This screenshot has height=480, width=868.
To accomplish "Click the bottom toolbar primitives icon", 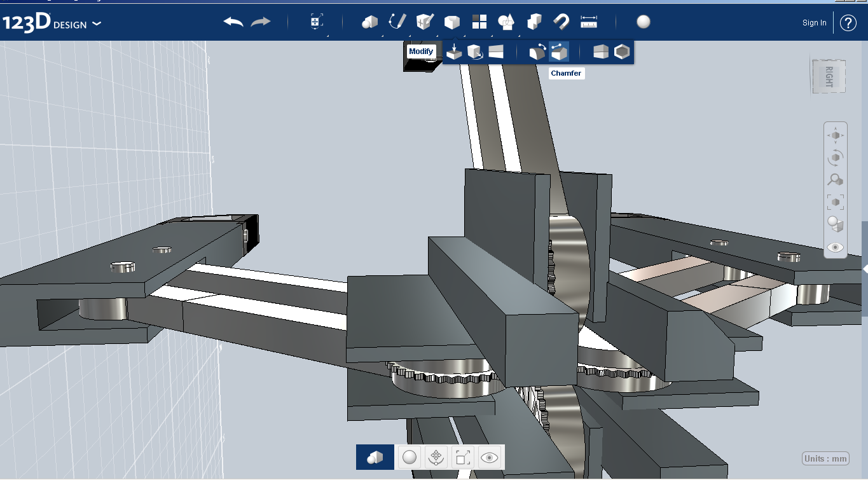I will [x=375, y=457].
